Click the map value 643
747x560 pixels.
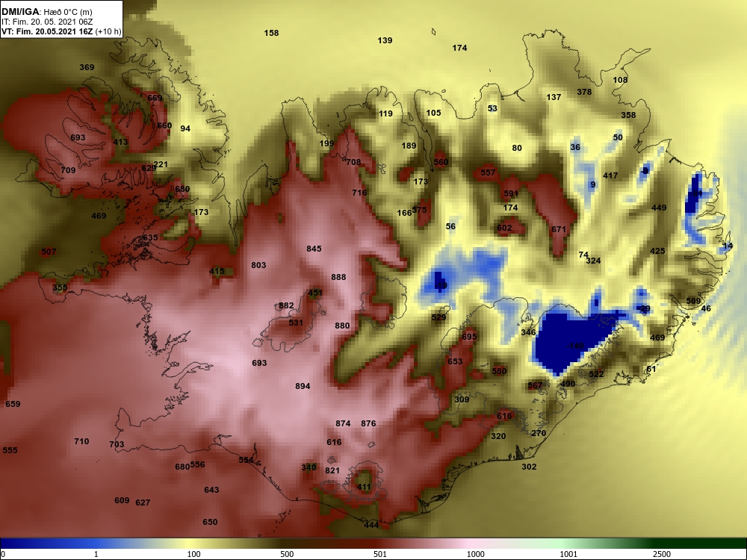[x=211, y=490]
